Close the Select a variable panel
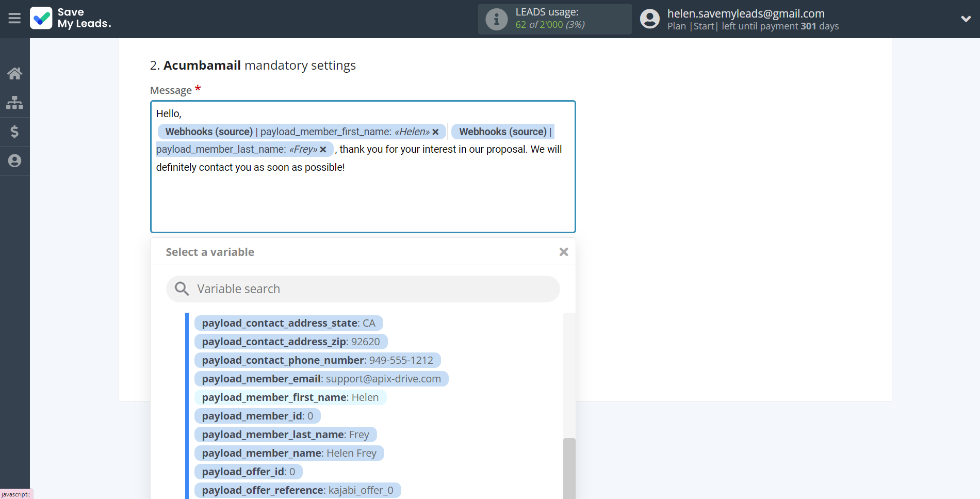 click(x=564, y=252)
